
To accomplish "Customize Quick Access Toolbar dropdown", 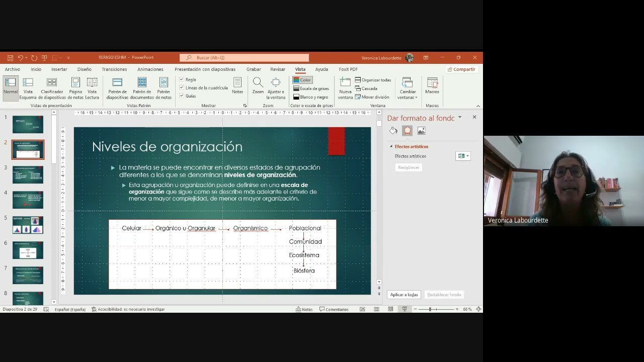I will (x=68, y=58).
